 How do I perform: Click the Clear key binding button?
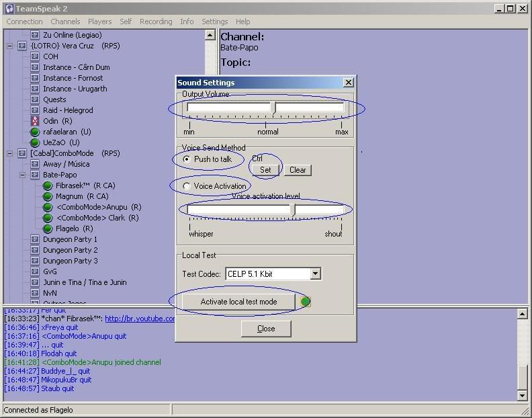pos(298,170)
